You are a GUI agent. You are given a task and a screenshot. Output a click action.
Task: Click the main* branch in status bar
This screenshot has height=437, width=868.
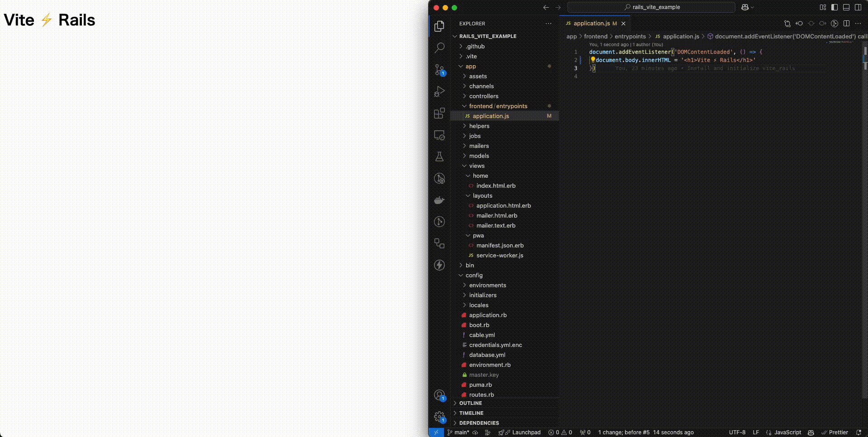pos(458,432)
